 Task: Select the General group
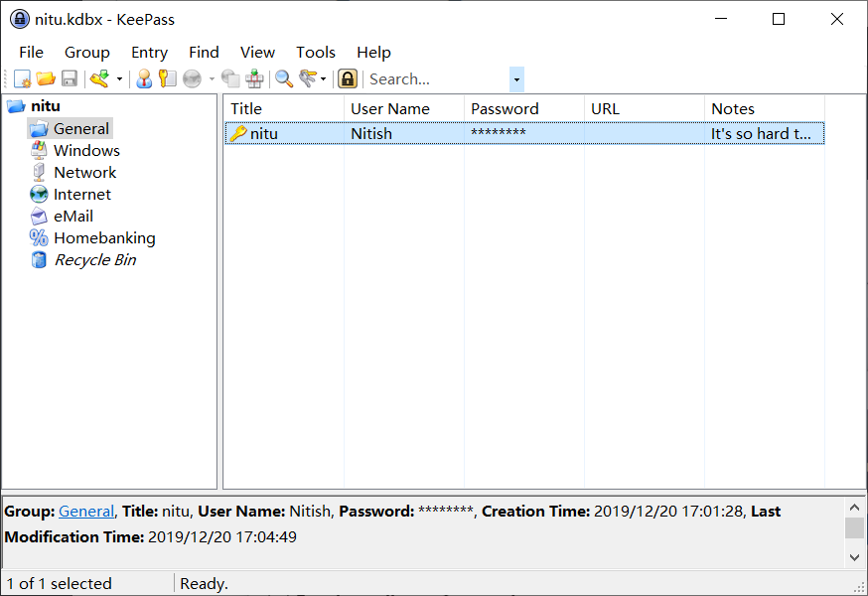(x=81, y=128)
